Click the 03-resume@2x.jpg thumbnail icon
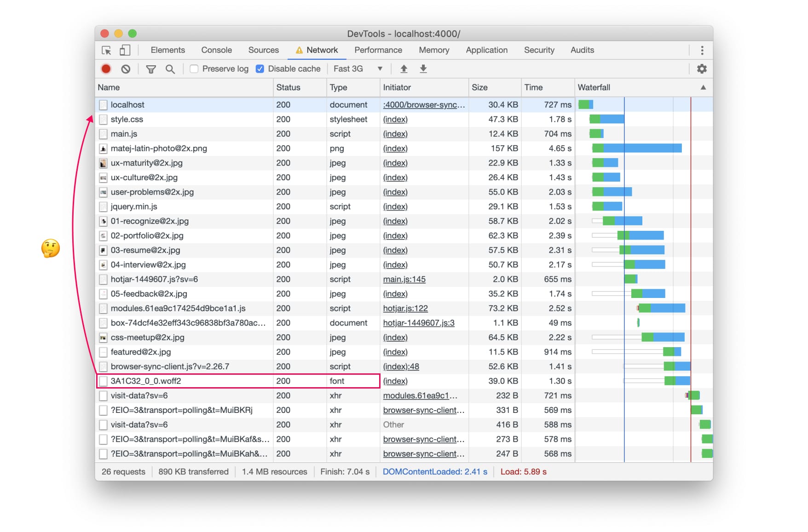 pos(103,250)
